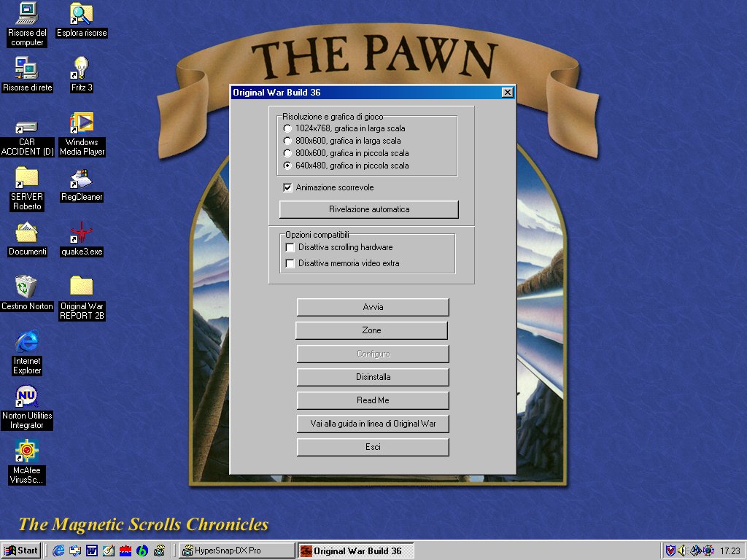Image resolution: width=747 pixels, height=560 pixels.
Task: Open the Documenti folder icon
Action: 27,239
